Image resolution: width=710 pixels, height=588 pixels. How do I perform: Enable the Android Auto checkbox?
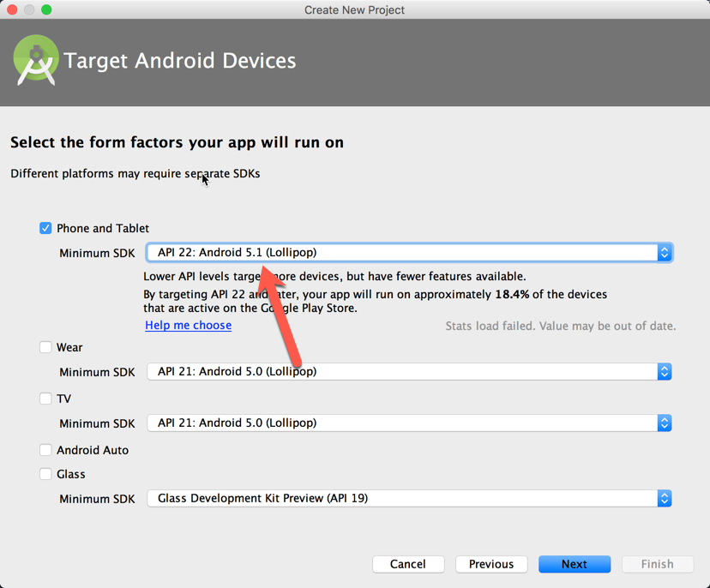(45, 450)
